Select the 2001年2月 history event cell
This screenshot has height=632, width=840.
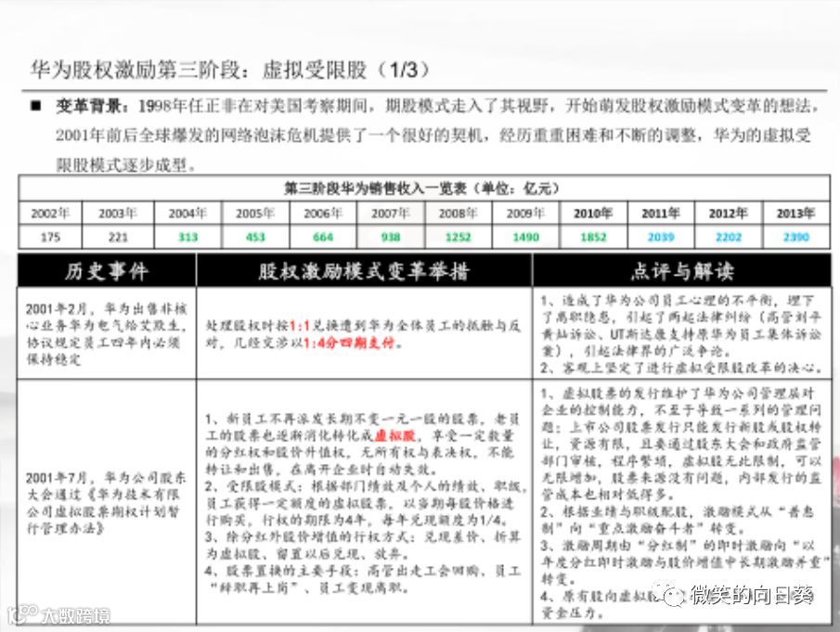coord(107,333)
